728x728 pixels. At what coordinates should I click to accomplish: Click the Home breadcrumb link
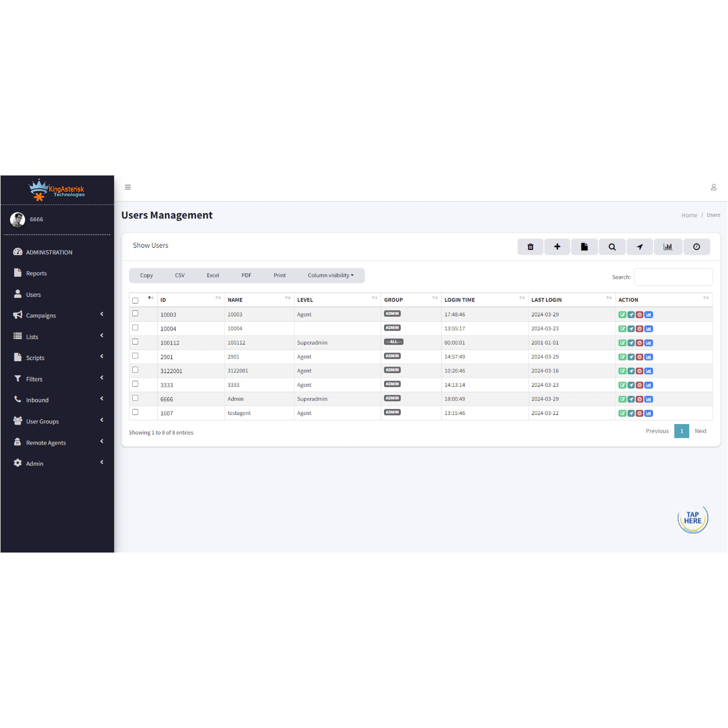coord(689,215)
